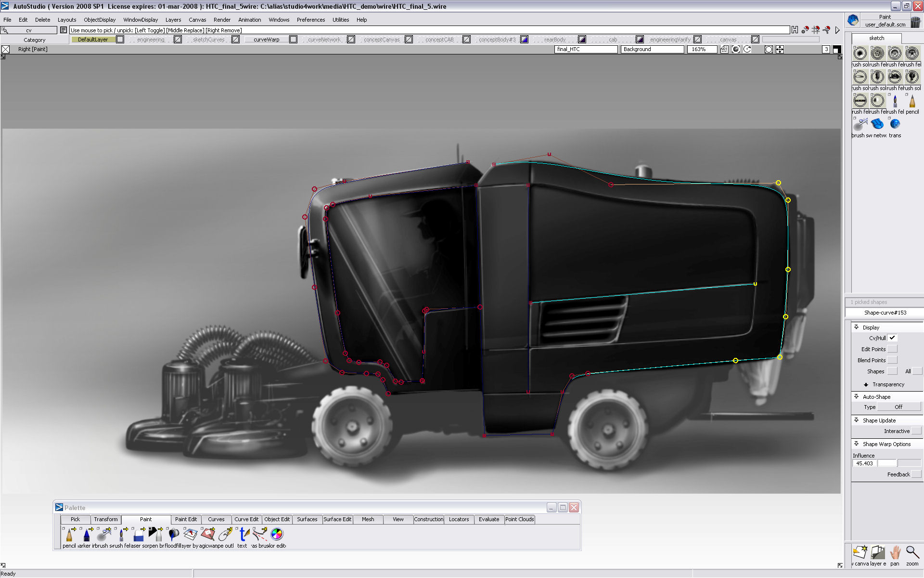Screen dimensions: 924x578
Task: Open the Auto-Shape Type dropdown
Action: tap(898, 407)
